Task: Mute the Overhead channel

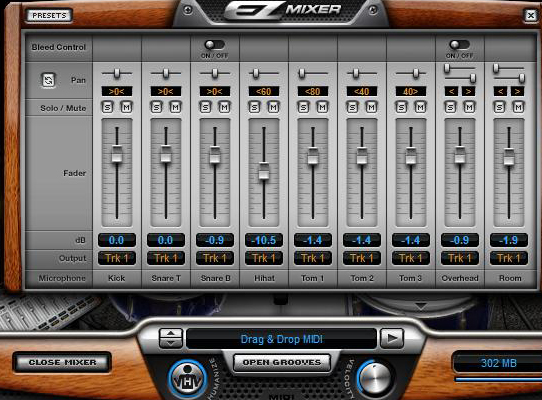Action: (x=469, y=108)
